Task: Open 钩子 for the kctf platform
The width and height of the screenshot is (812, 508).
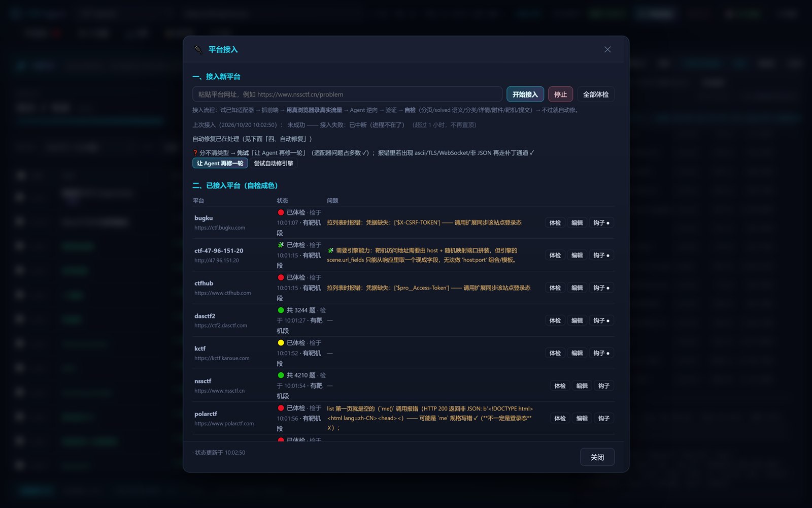Action: click(x=601, y=353)
